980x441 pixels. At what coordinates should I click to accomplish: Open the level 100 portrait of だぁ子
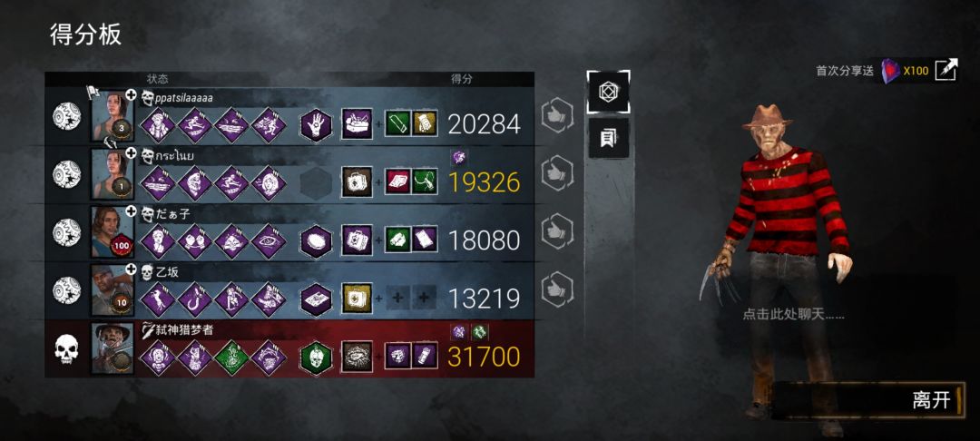pyautogui.click(x=113, y=231)
